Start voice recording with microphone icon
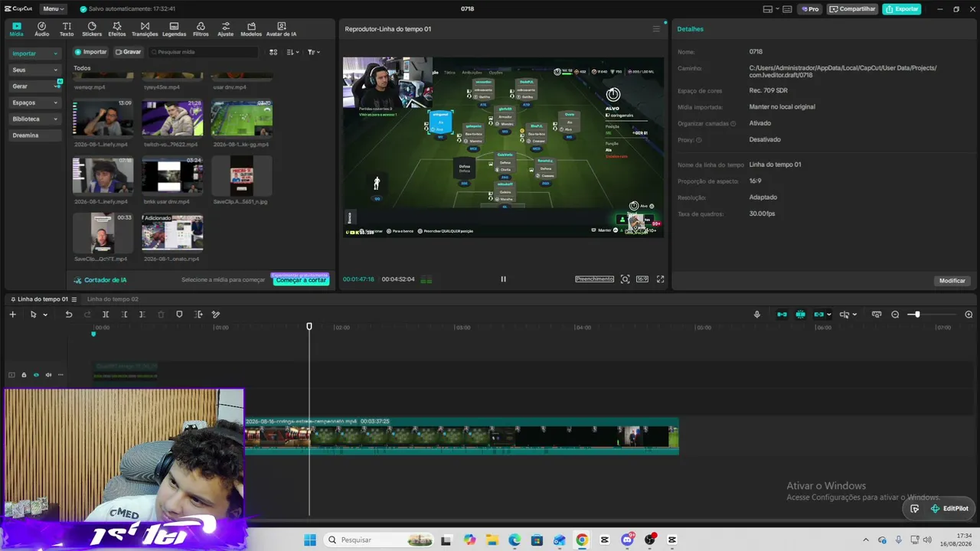This screenshot has height=551, width=980. pyautogui.click(x=757, y=315)
